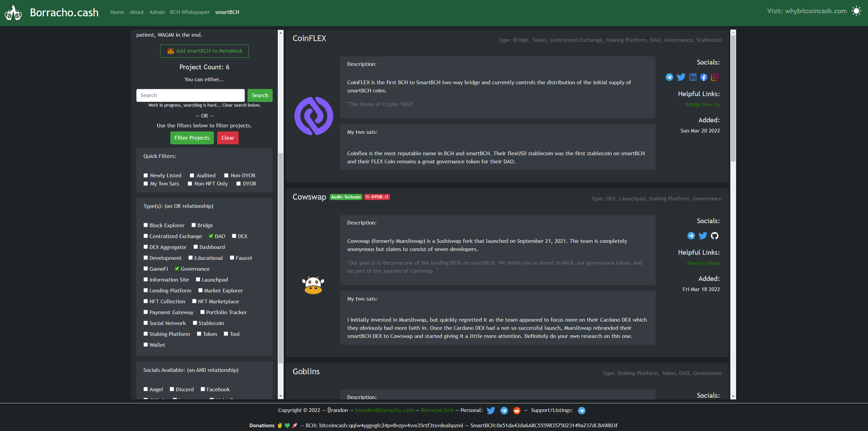
Task: Click the project list scrollbar thumb
Action: point(733,98)
